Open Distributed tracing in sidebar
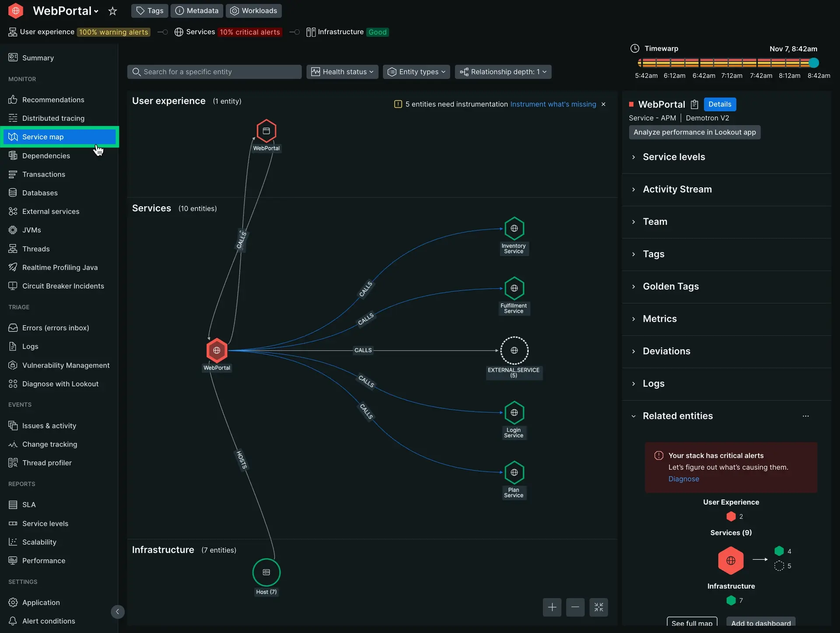Image resolution: width=840 pixels, height=633 pixels. [53, 118]
